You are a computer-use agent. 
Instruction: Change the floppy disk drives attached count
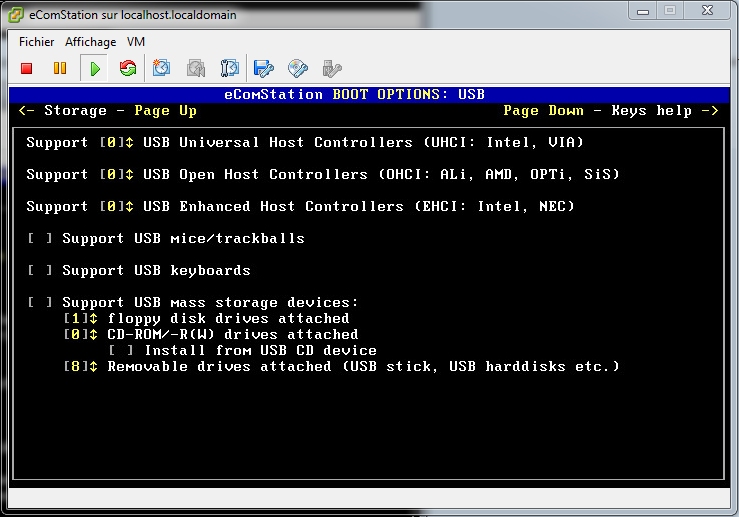pos(81,319)
